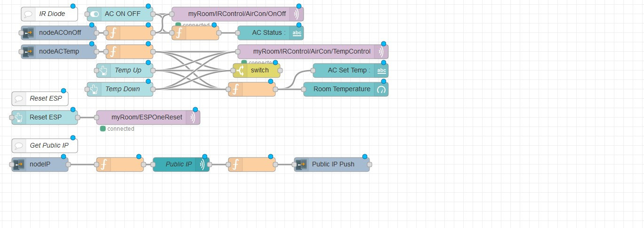Select the IR Diode comment text
Image resolution: width=644 pixels, height=228 pixels.
click(x=52, y=14)
